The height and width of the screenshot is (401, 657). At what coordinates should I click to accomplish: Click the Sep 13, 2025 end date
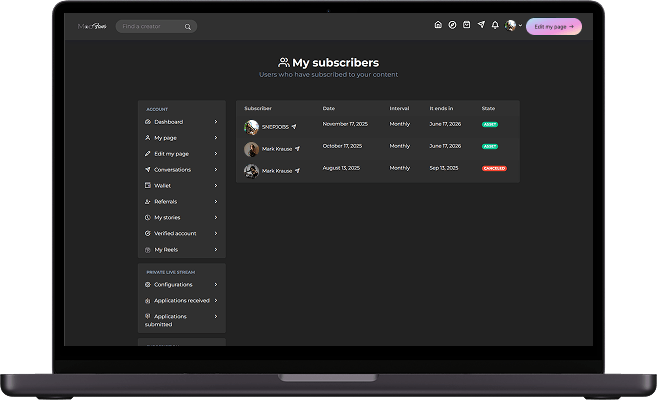[x=444, y=168]
